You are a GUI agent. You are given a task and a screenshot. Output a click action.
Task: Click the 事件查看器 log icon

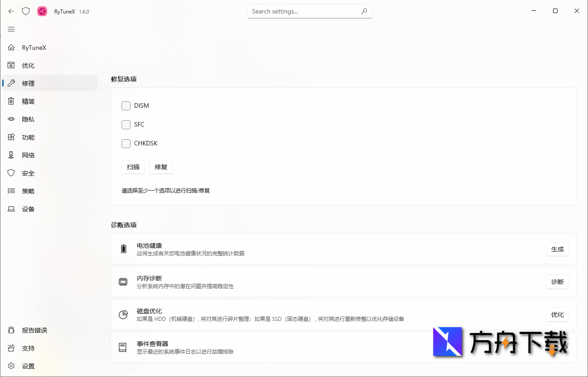123,346
